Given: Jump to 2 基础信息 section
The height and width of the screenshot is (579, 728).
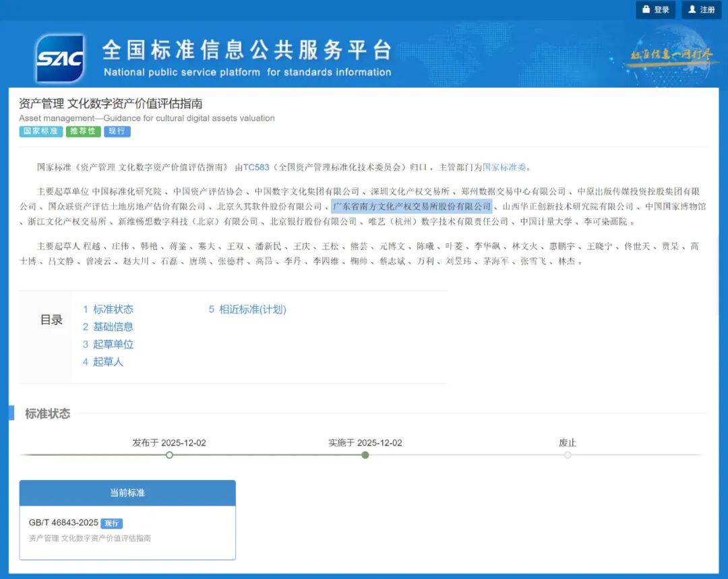Looking at the screenshot, I should (108, 327).
